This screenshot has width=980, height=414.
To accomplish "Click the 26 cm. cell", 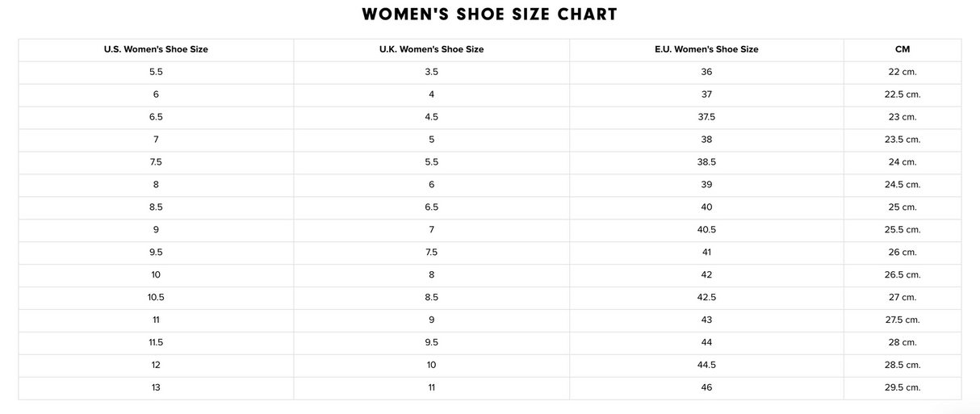I will (903, 253).
